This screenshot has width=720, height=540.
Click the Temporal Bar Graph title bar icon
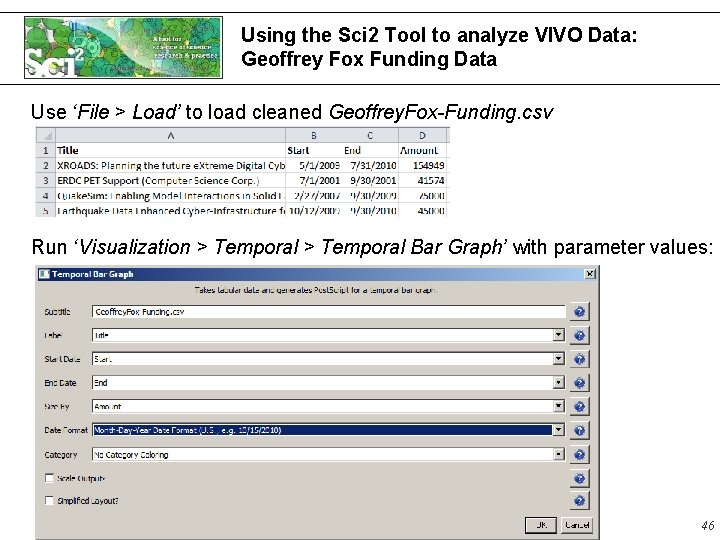click(44, 274)
